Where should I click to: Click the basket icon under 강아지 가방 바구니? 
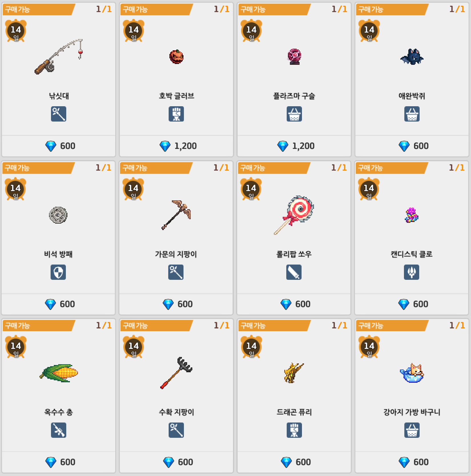pyautogui.click(x=412, y=430)
